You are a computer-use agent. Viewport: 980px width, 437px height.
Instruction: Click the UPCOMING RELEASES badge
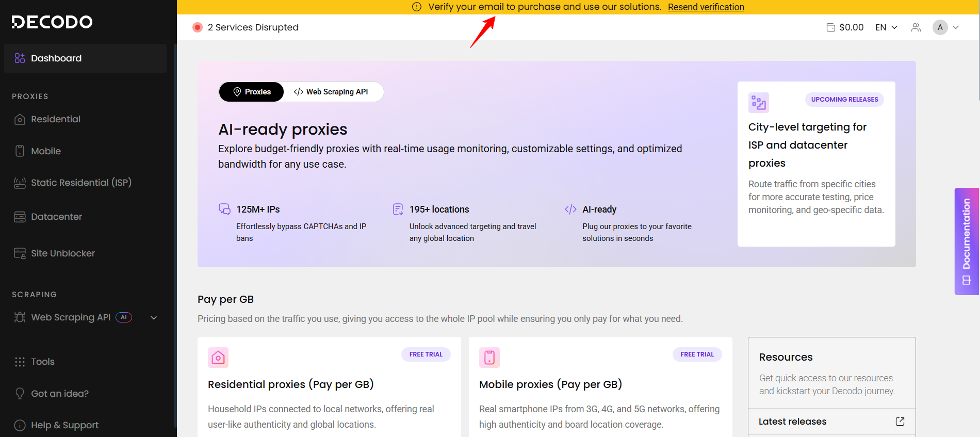tap(844, 100)
